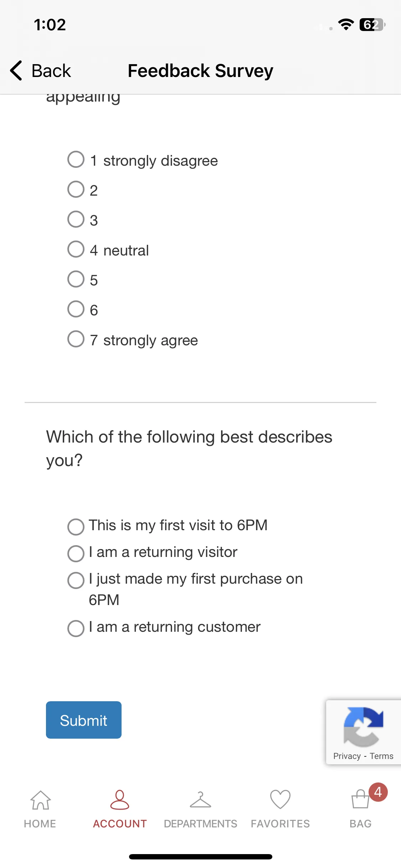Tap the back chevron arrow
This screenshot has height=868, width=401.
(x=16, y=71)
